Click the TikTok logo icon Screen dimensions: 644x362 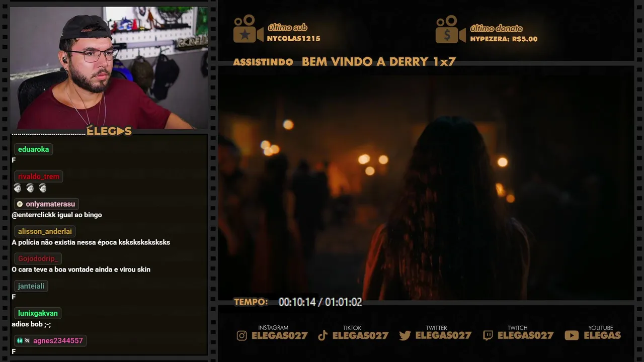point(323,335)
